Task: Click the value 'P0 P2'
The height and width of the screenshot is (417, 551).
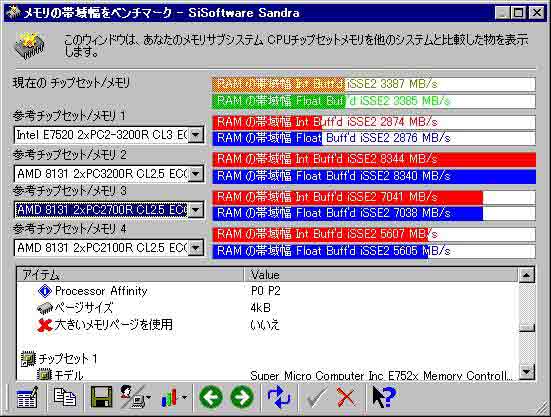Action: click(x=266, y=291)
